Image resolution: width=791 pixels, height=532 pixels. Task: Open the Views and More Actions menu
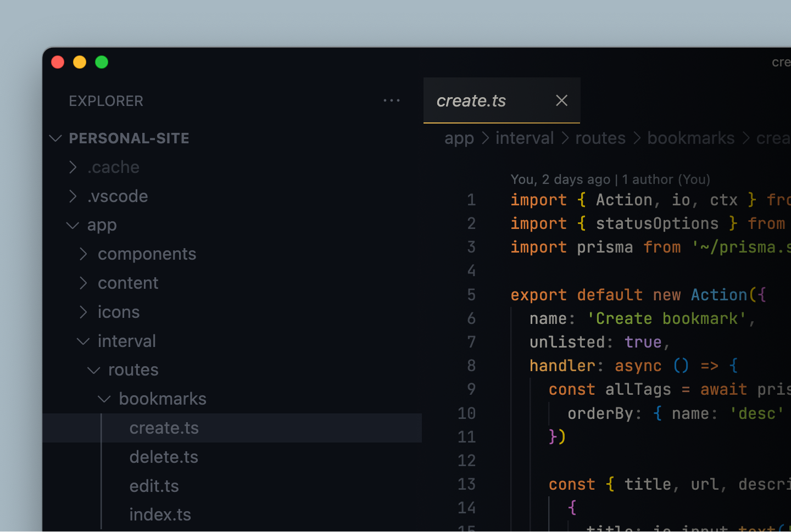[x=391, y=100]
